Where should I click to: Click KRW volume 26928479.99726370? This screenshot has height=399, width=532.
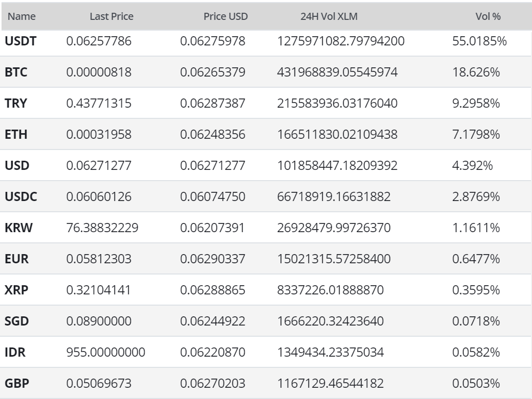(334, 228)
